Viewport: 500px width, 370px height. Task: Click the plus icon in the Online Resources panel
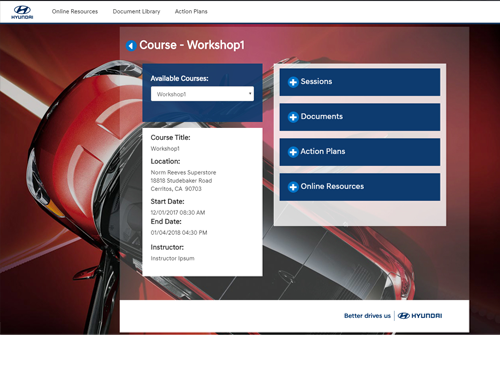[x=293, y=187]
